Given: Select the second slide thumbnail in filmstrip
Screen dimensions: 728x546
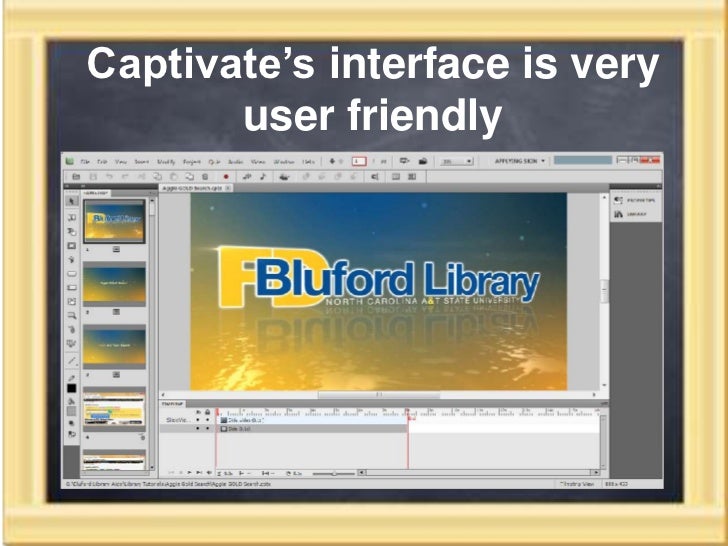Looking at the screenshot, I should [x=114, y=284].
